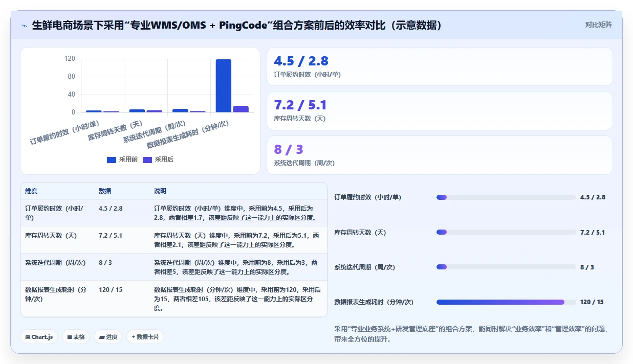Click the 进度 tag chip
Image resolution: width=633 pixels, height=364 pixels.
pyautogui.click(x=108, y=337)
